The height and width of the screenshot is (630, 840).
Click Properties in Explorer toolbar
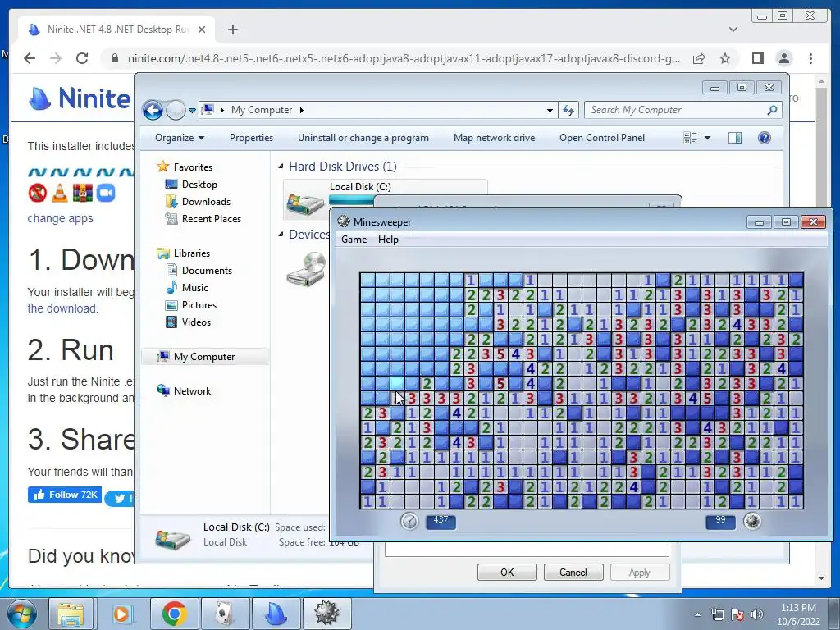tap(251, 138)
